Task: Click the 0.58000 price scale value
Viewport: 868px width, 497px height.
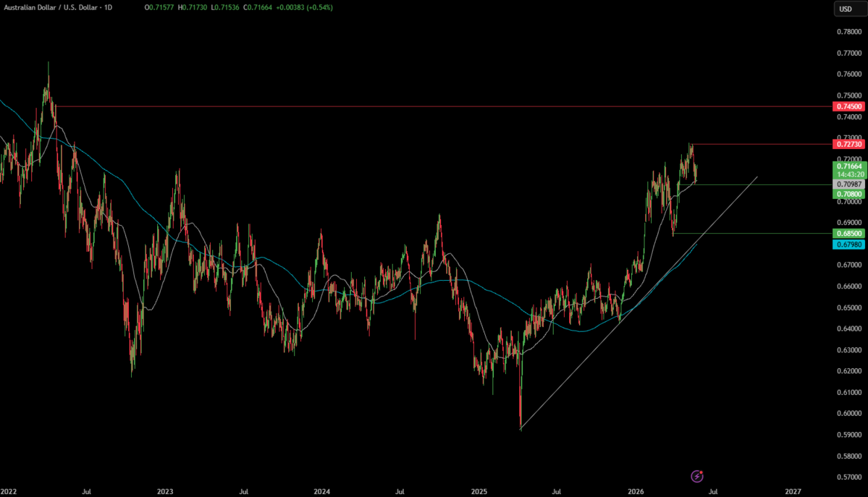Action: [x=849, y=456]
